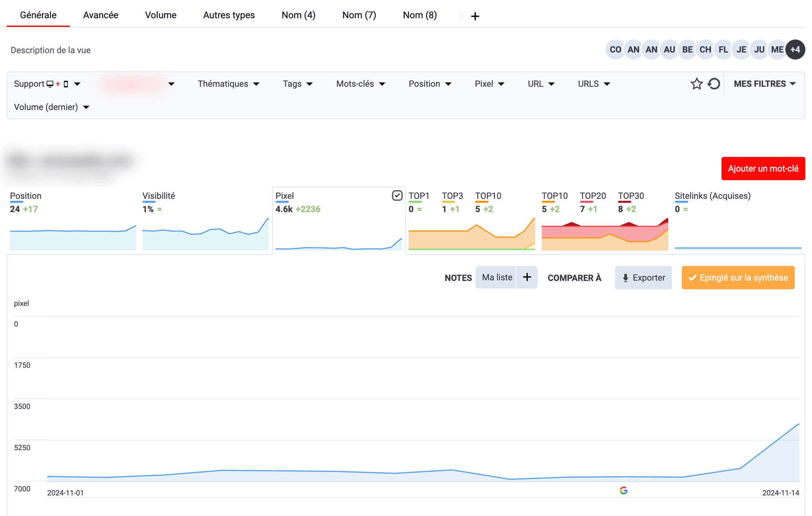Screen dimensions: 812x516
Task: Click the Exporter button
Action: click(643, 278)
